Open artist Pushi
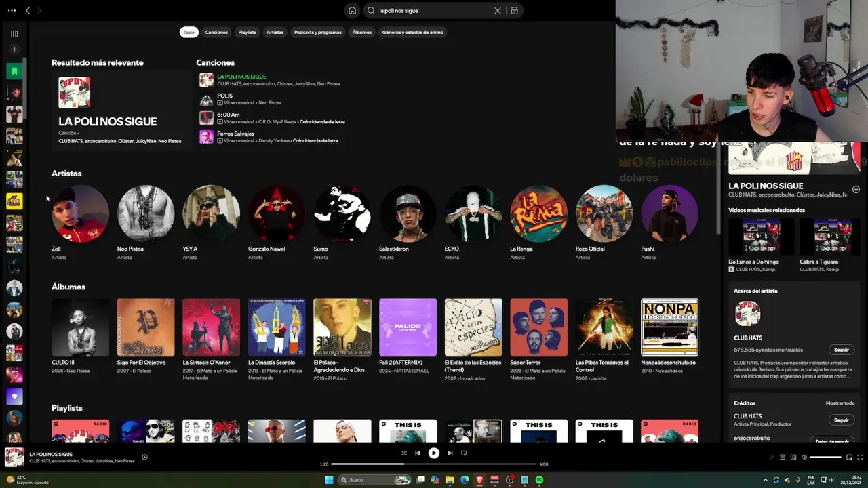 click(670, 213)
